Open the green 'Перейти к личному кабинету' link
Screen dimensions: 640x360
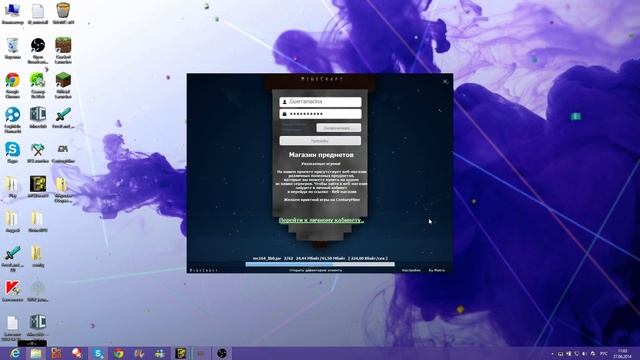click(x=321, y=220)
